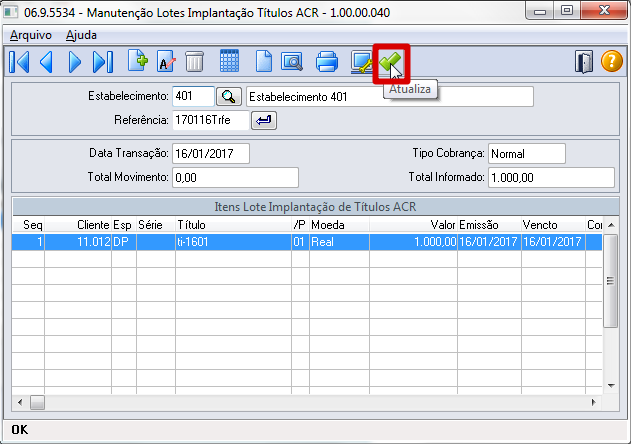Viewport: 631px width, 444px height.
Task: Go to the next record
Action: click(x=74, y=62)
